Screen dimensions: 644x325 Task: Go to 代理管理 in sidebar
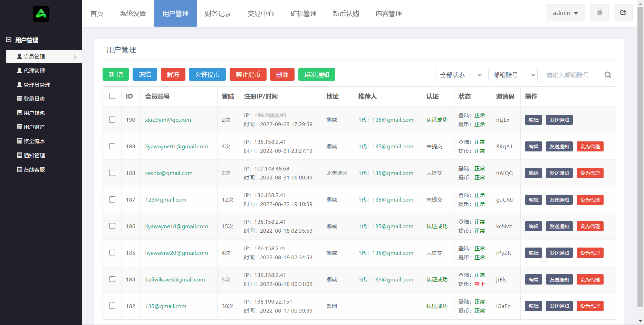pyautogui.click(x=31, y=71)
